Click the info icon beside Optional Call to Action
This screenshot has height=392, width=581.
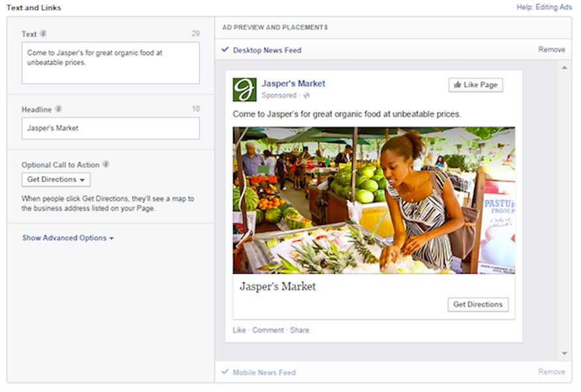click(x=106, y=164)
